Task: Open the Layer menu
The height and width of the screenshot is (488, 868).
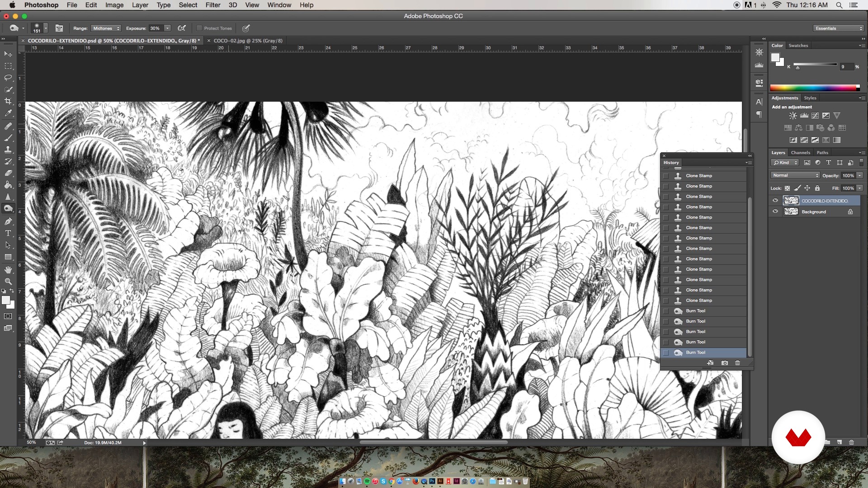Action: tap(140, 5)
